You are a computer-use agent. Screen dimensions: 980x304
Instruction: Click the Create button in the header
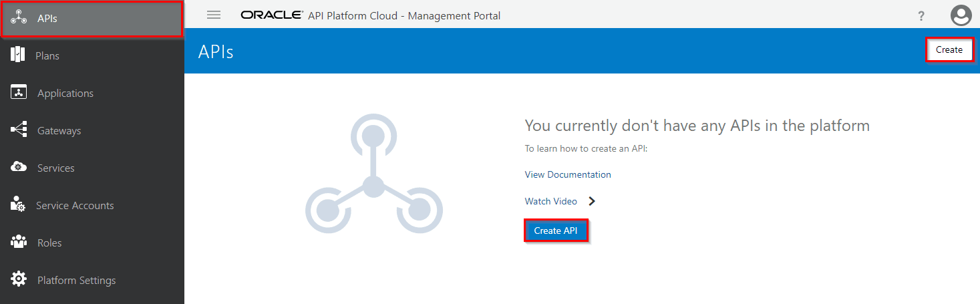(949, 50)
